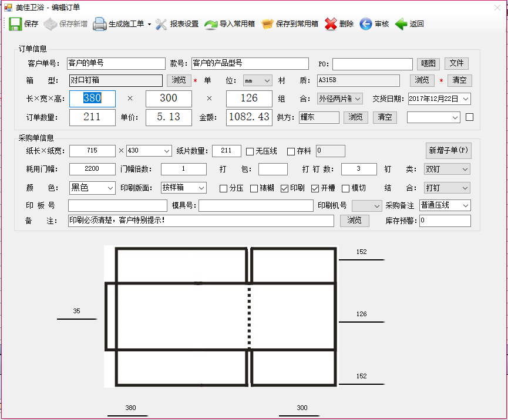Click 导入常用箱 green arrow icon
Viewport: 508px width, 420px height.
pyautogui.click(x=211, y=24)
